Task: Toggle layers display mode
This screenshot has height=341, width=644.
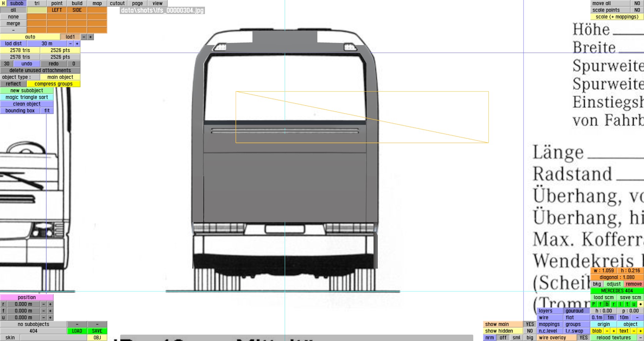Action: [x=550, y=311]
